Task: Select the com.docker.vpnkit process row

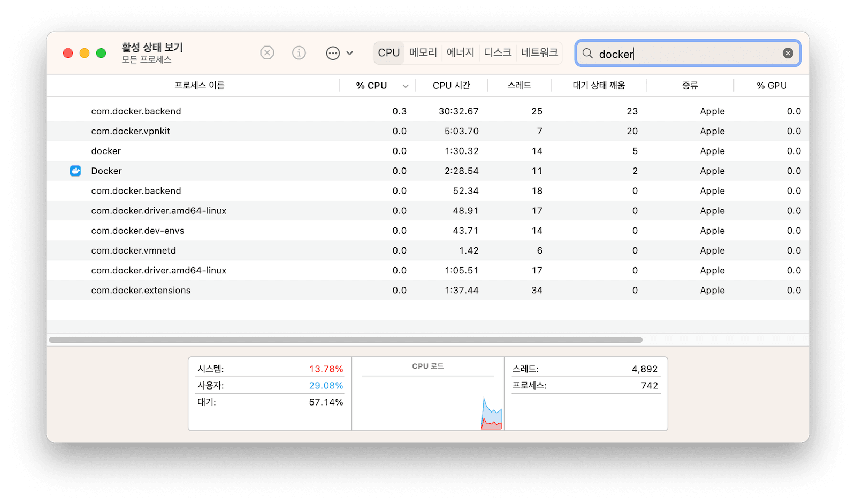Action: click(x=428, y=131)
